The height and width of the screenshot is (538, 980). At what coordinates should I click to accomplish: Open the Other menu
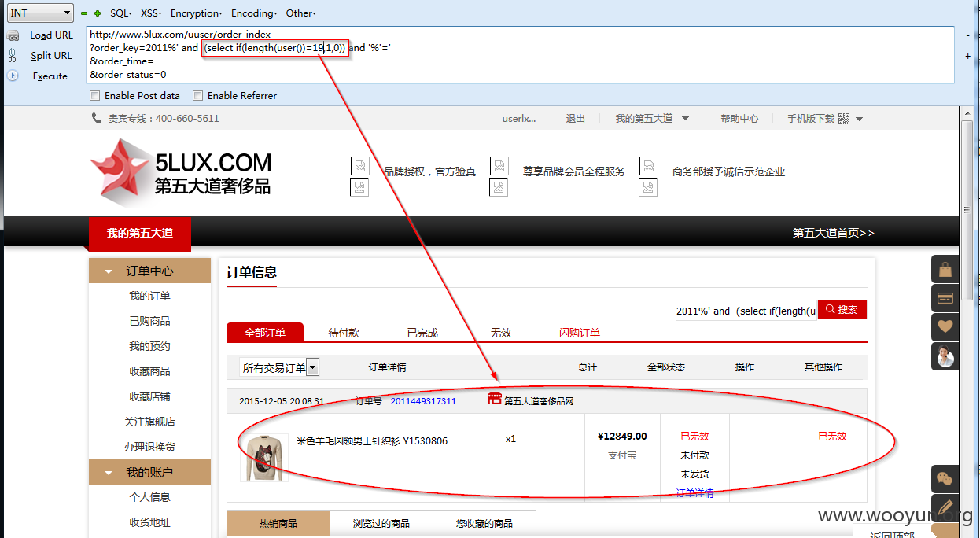[x=300, y=13]
